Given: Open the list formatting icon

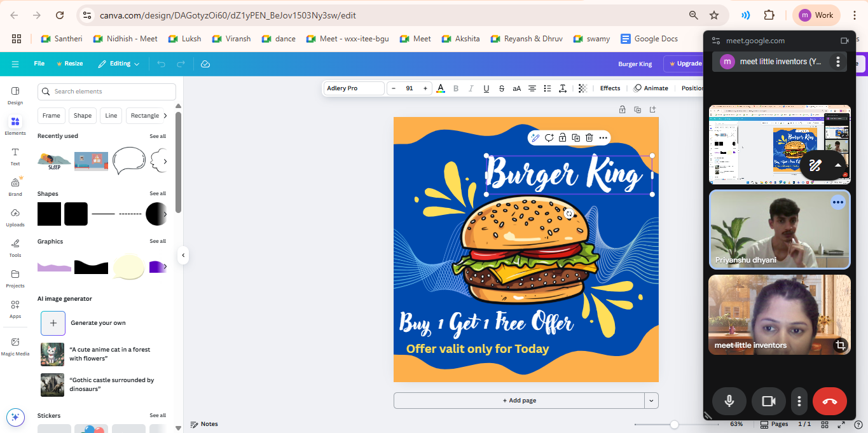Looking at the screenshot, I should pyautogui.click(x=548, y=88).
